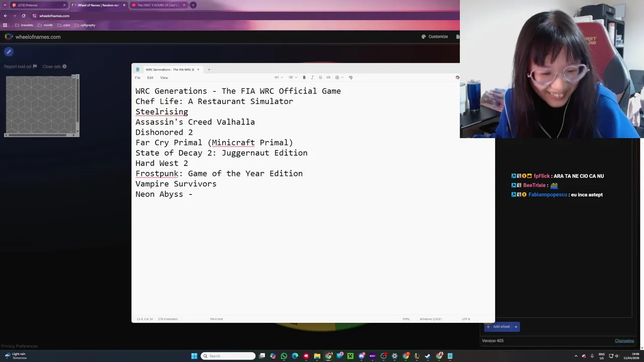This screenshot has width=644, height=362.
Task: Apply strikethrough formatting in Notepad
Action: click(320, 77)
